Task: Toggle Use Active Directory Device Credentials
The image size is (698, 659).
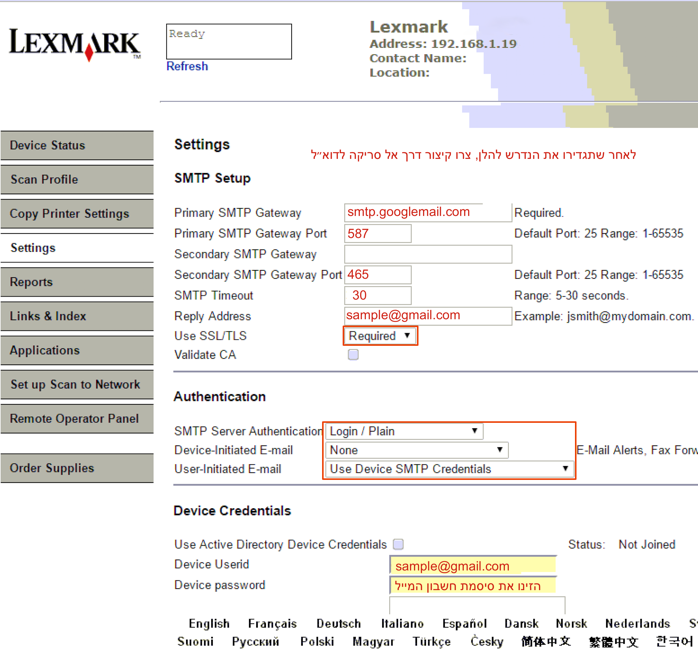Action: [398, 544]
